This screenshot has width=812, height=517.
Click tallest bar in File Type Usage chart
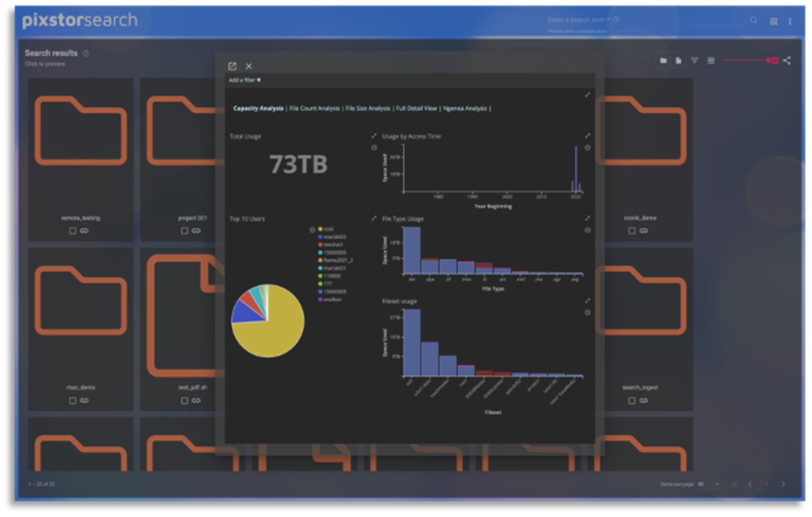(x=411, y=250)
